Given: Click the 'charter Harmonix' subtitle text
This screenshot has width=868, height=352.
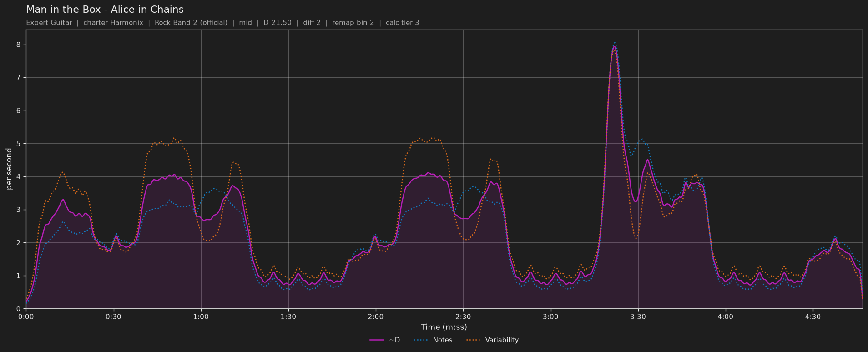Looking at the screenshot, I should [x=113, y=22].
